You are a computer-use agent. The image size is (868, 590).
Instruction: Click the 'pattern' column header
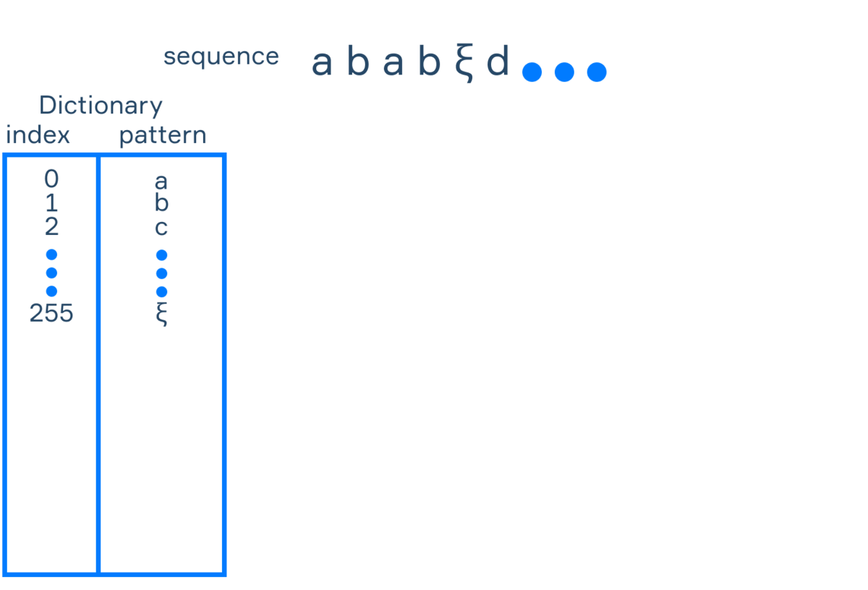coord(163,137)
